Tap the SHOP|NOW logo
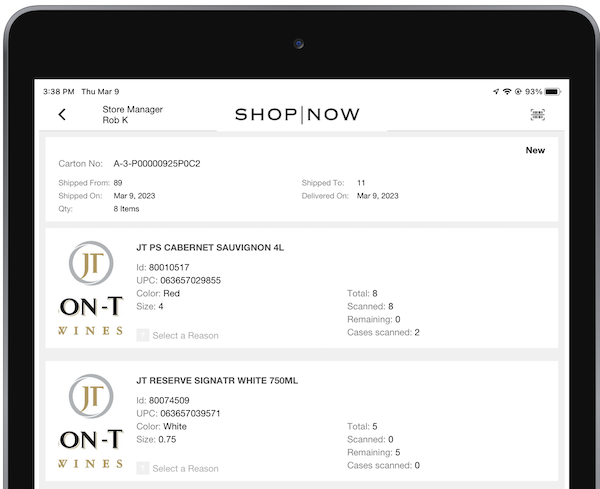The width and height of the screenshot is (600, 489). click(297, 114)
